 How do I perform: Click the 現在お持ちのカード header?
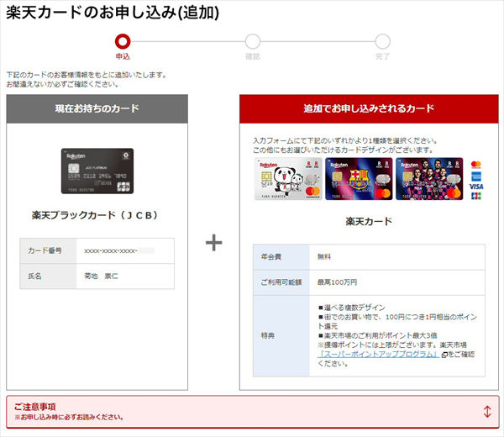point(97,108)
